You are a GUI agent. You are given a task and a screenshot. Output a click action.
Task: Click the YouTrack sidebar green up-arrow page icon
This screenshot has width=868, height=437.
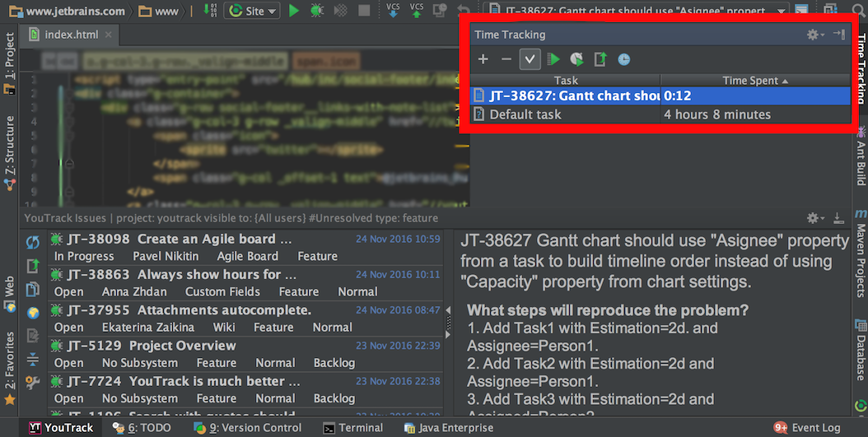33,266
